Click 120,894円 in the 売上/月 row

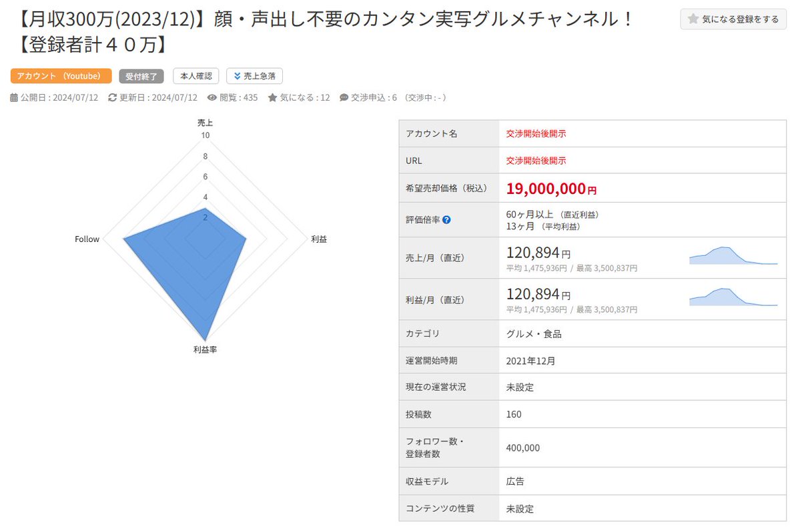click(538, 253)
